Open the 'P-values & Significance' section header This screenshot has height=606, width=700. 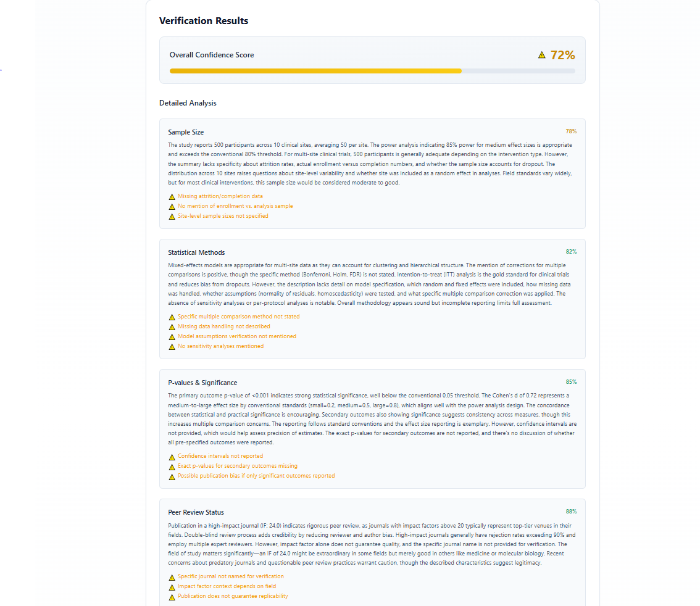coord(204,382)
